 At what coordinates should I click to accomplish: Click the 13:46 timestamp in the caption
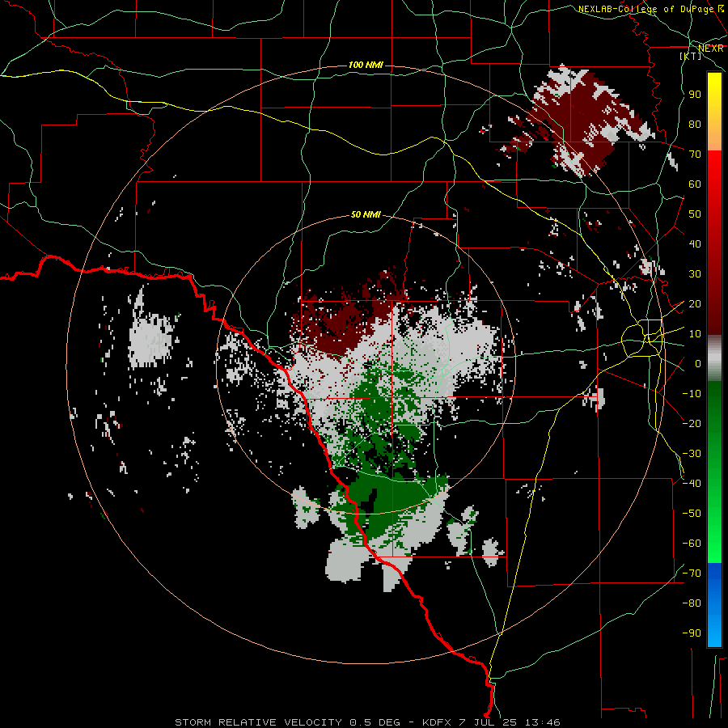coord(542,722)
